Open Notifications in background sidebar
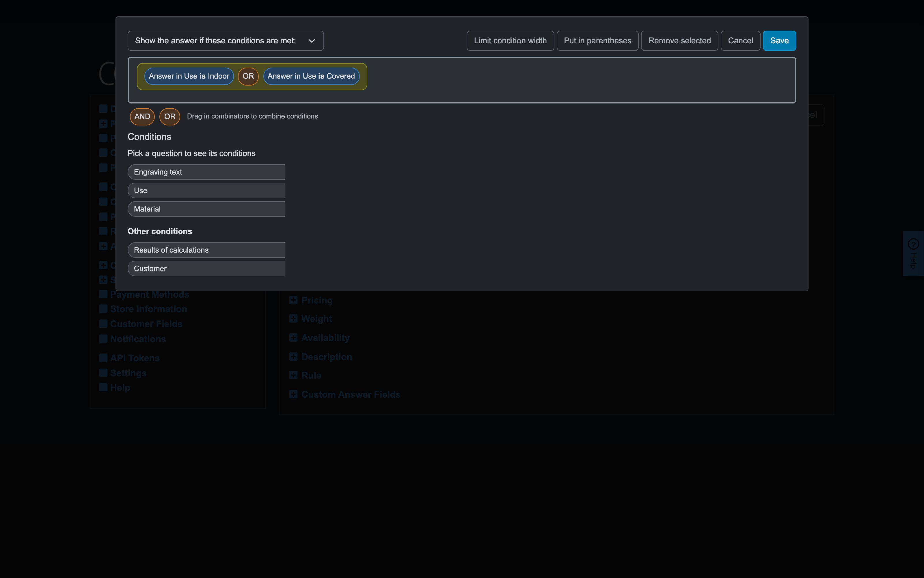Screen dimensions: 924x578 138,339
